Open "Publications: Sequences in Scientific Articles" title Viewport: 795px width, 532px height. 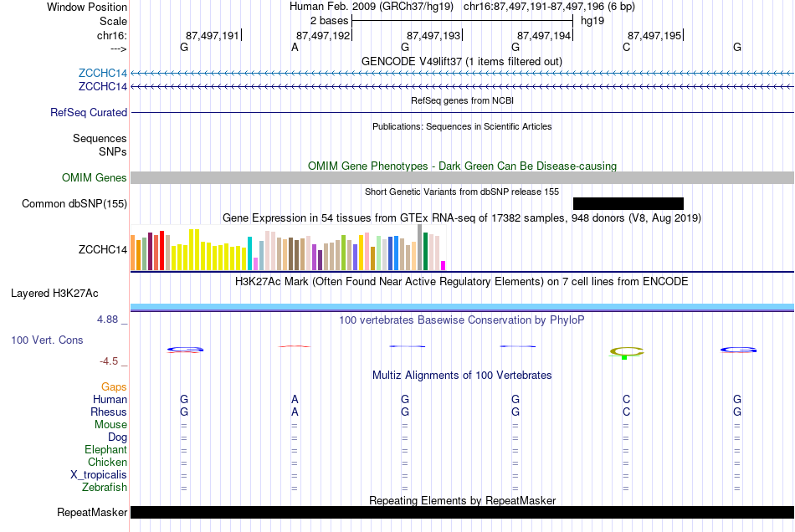point(462,126)
